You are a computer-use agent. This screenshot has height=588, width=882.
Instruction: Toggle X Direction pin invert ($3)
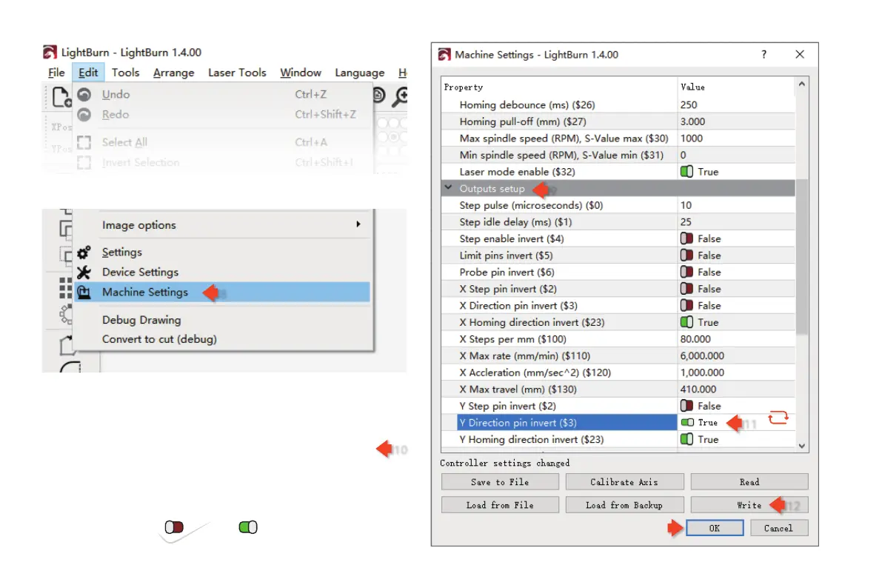click(686, 306)
